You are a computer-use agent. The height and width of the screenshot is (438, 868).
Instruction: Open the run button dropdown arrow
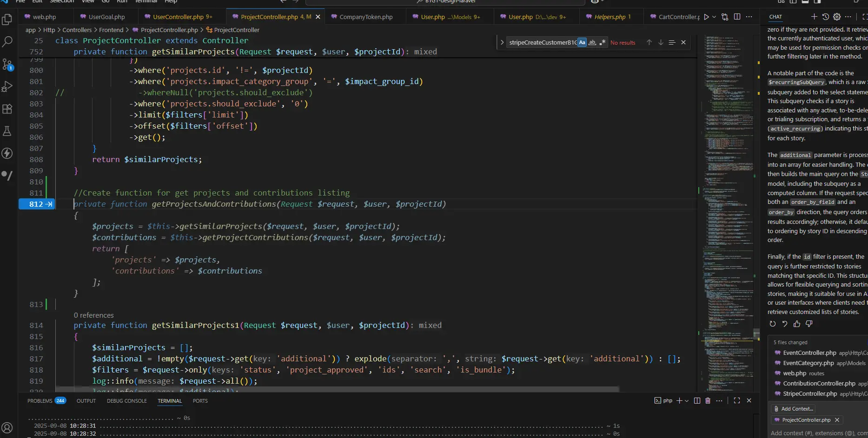coord(714,17)
